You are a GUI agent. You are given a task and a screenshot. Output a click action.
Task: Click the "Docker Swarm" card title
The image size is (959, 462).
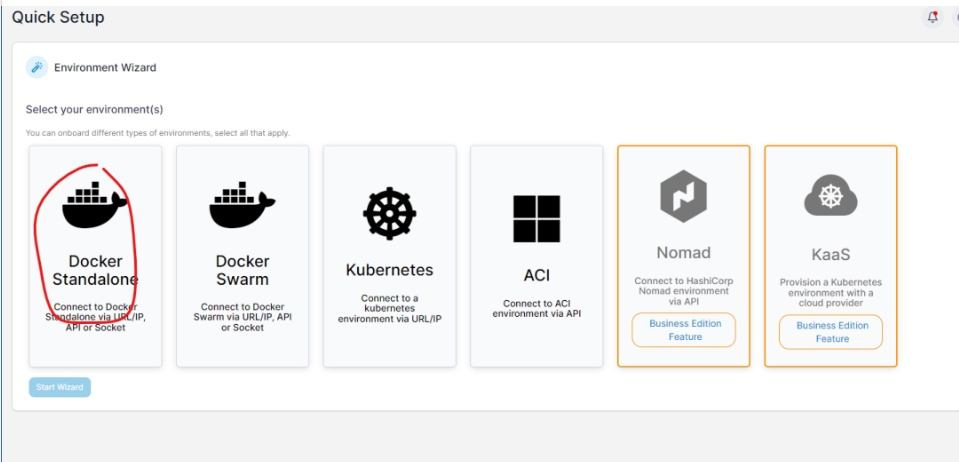point(242,270)
